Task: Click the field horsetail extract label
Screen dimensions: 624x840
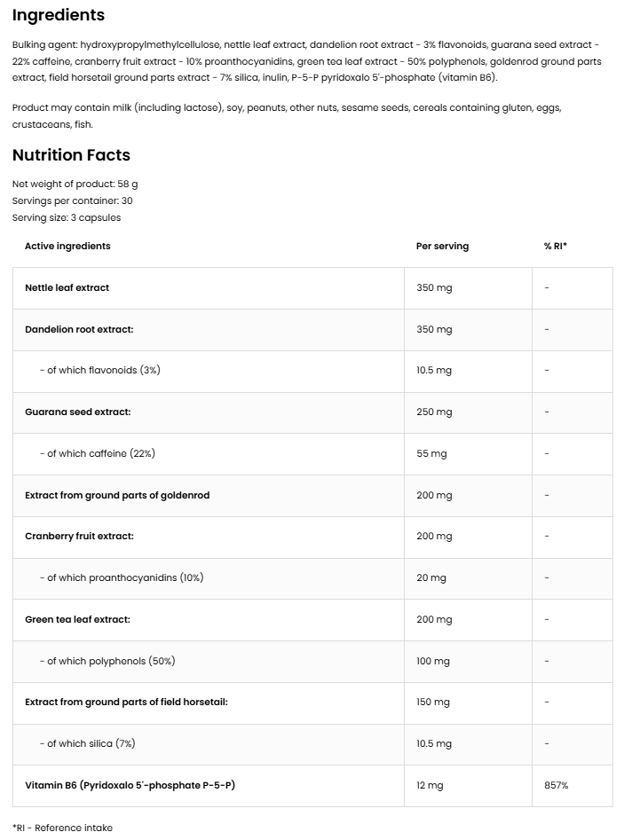Action: click(x=126, y=702)
